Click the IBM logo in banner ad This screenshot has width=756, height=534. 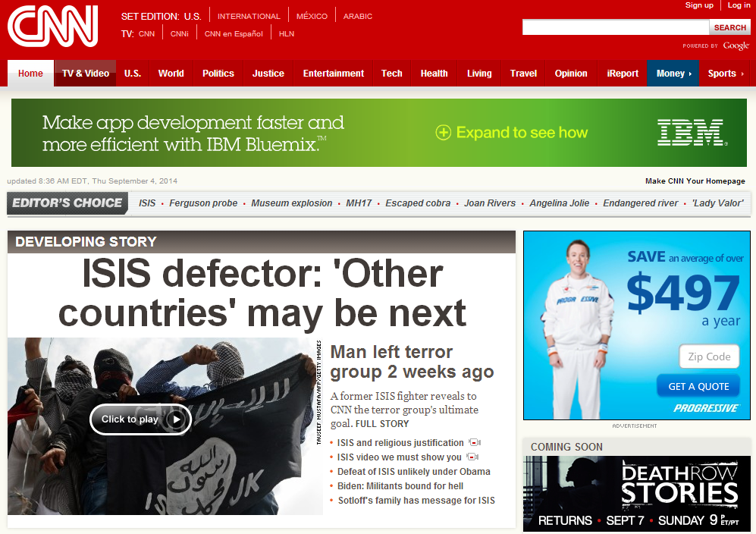[x=692, y=133]
